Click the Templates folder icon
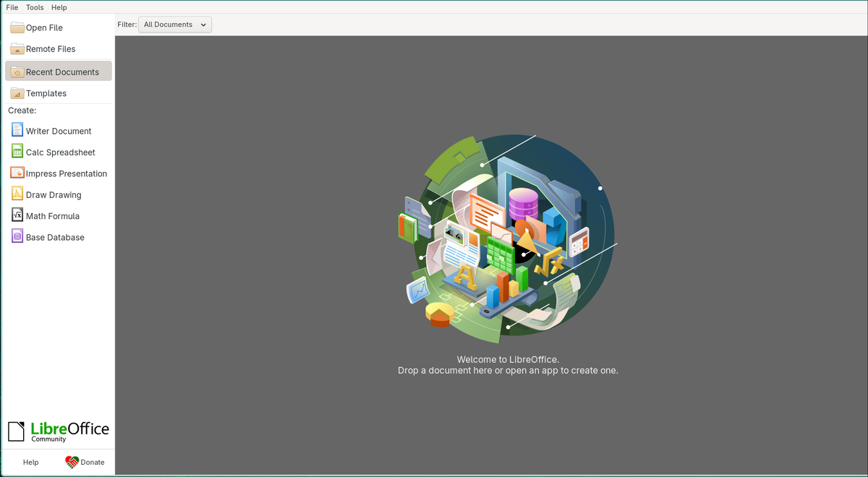The image size is (868, 477). click(x=17, y=93)
